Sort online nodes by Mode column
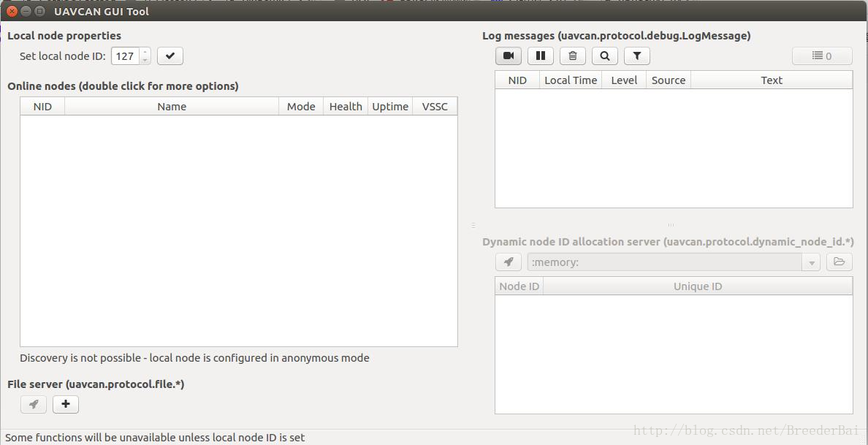The width and height of the screenshot is (868, 445). 301,106
